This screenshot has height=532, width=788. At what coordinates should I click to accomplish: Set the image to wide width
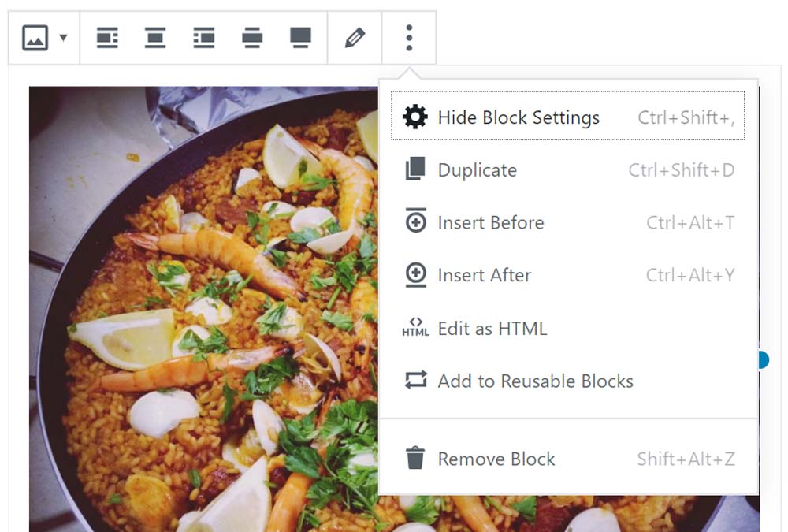tap(252, 38)
